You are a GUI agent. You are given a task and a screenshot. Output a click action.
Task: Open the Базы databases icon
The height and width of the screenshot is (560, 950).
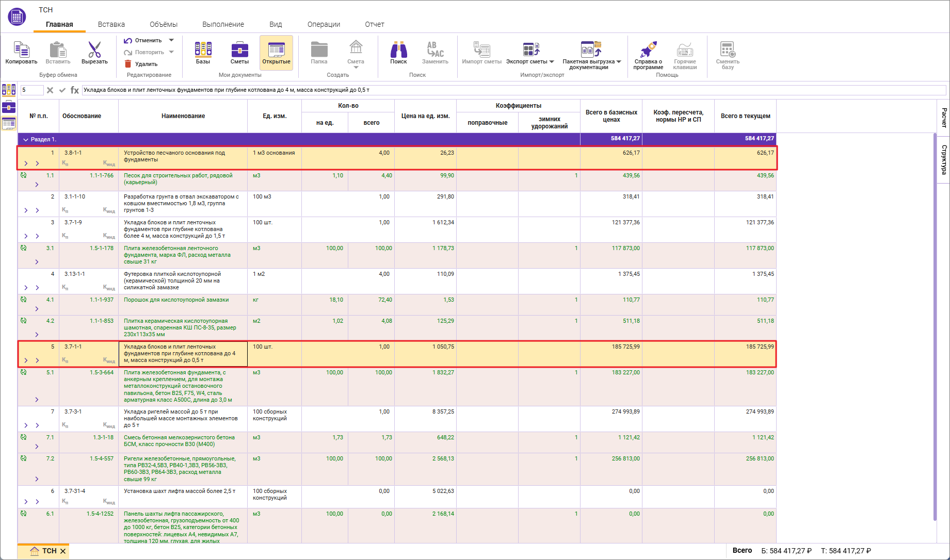pyautogui.click(x=203, y=50)
